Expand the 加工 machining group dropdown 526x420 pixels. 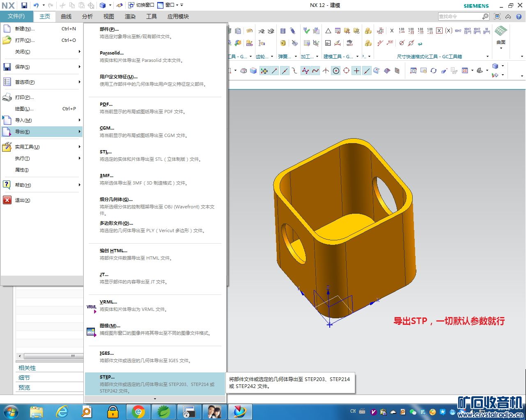point(317,57)
